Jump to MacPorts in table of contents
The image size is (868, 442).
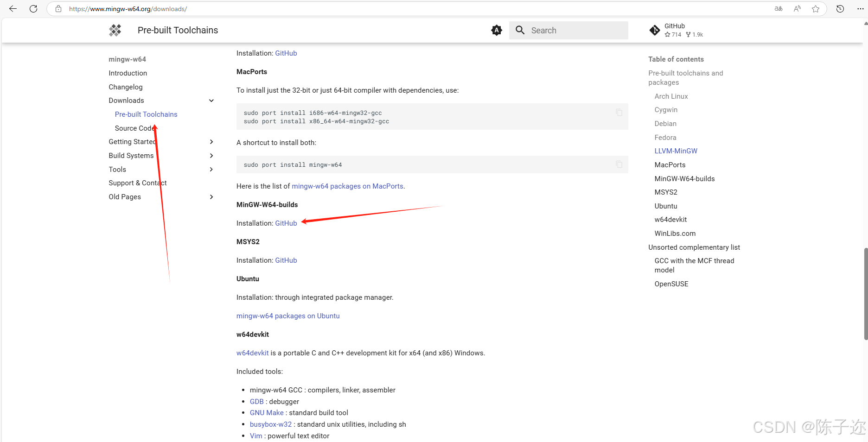pos(670,165)
